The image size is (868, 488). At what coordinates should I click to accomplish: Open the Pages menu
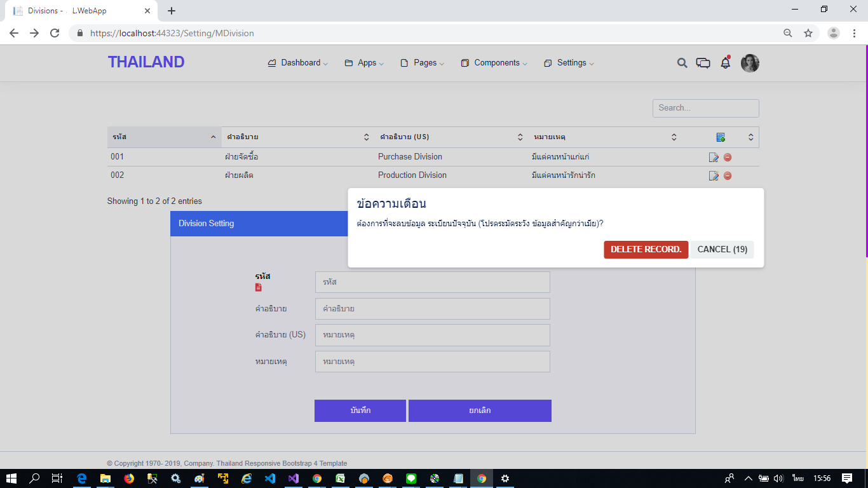tap(423, 63)
